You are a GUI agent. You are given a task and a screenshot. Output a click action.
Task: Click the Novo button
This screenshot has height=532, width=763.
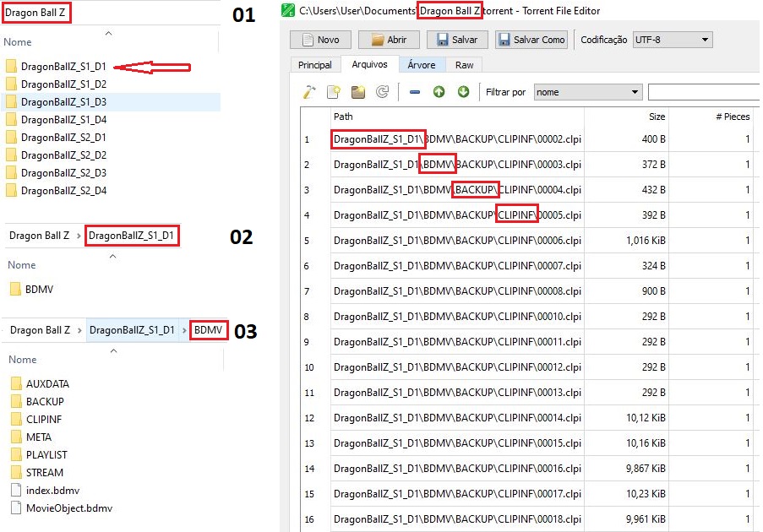point(321,40)
